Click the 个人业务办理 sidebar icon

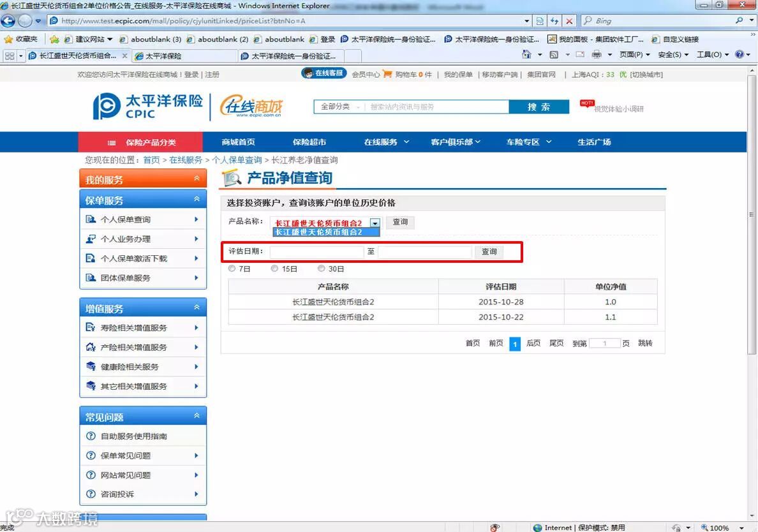tap(91, 239)
